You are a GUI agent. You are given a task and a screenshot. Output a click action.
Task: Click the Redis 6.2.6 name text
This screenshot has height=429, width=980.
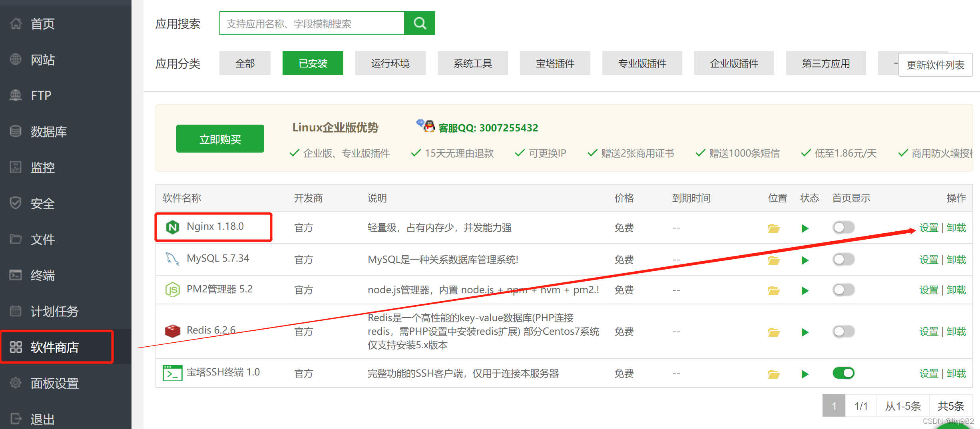tap(211, 330)
